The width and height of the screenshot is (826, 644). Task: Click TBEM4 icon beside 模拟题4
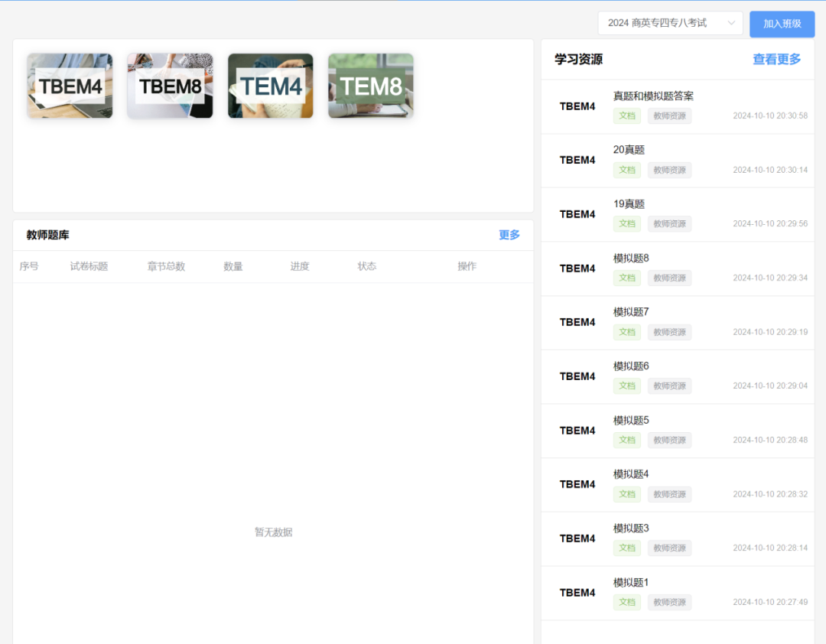(577, 484)
